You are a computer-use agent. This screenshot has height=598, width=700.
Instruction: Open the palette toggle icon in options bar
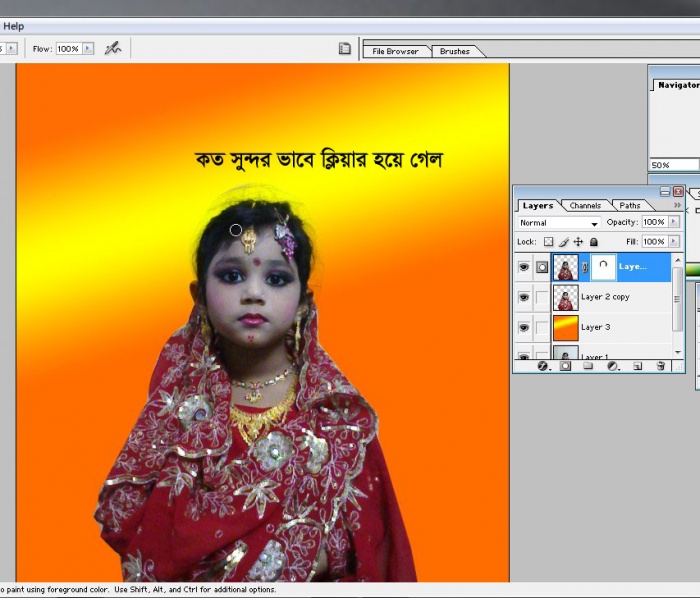point(345,48)
